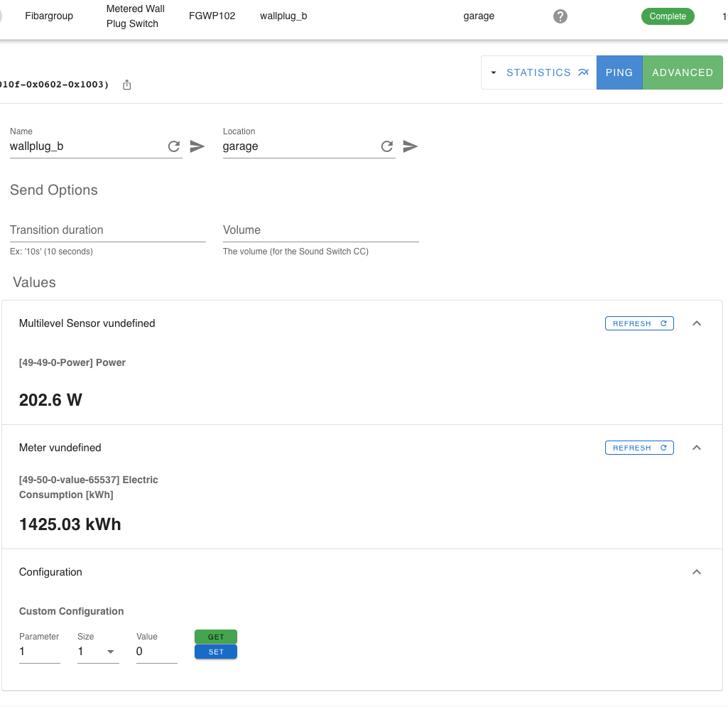Collapse the Multilevel Sensor section
728x707 pixels.
pos(697,323)
